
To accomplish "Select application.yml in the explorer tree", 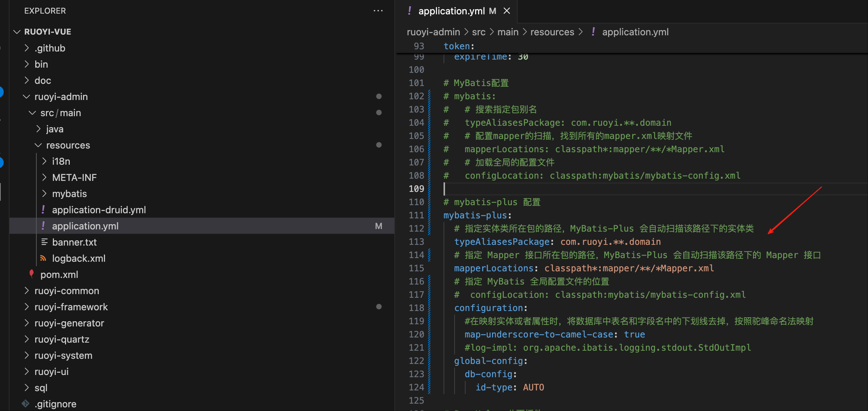I will [85, 226].
